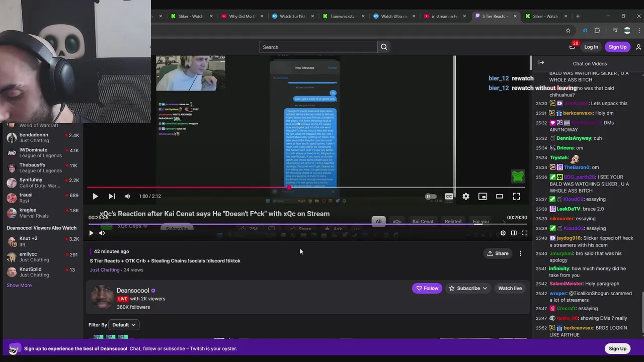Open Symfuhny channel in sidebar
644x362 pixels.
[43, 183]
